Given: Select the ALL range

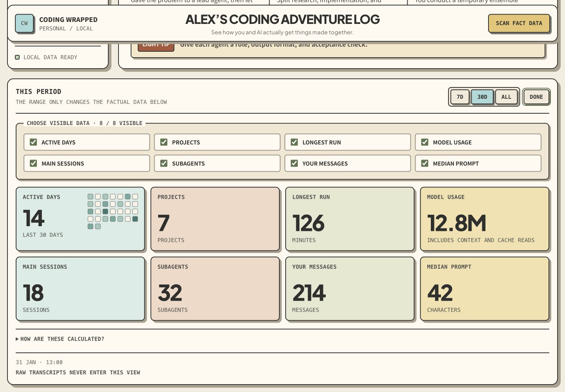Looking at the screenshot, I should pyautogui.click(x=506, y=97).
